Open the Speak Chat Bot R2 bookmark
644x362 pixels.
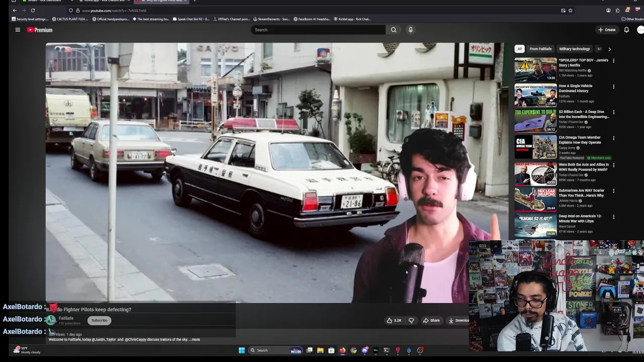point(191,19)
